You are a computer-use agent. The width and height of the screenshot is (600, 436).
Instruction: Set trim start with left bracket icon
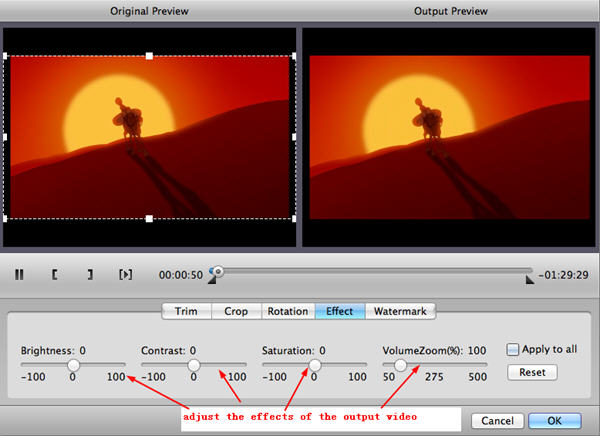coord(55,274)
